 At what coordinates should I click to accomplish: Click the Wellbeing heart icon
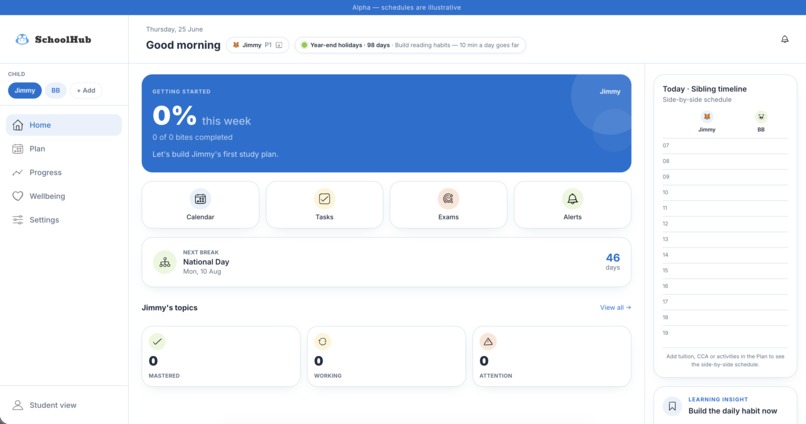(17, 196)
